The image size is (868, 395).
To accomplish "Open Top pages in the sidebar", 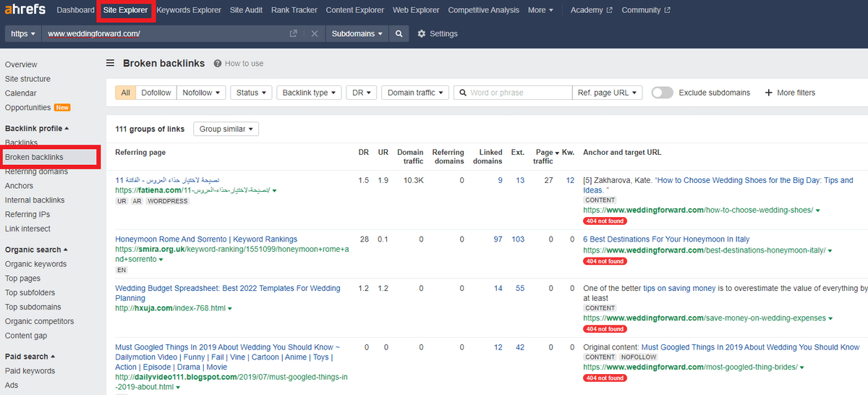I will tap(22, 279).
